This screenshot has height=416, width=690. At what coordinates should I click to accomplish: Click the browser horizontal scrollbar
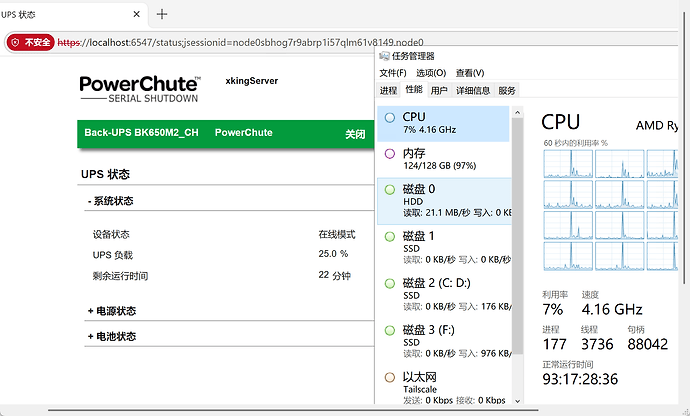pyautogui.click(x=293, y=410)
